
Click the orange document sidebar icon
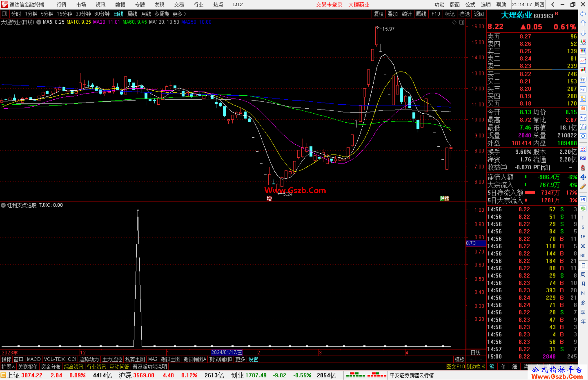(x=583, y=108)
